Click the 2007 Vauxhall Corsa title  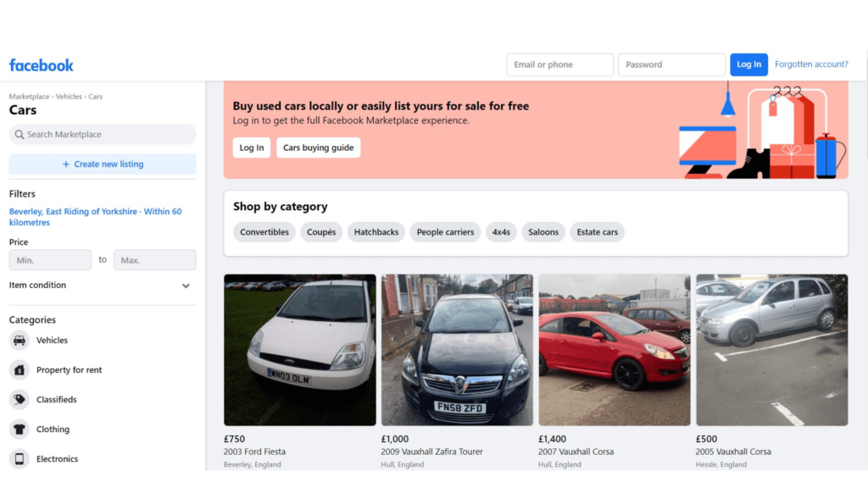(x=576, y=452)
